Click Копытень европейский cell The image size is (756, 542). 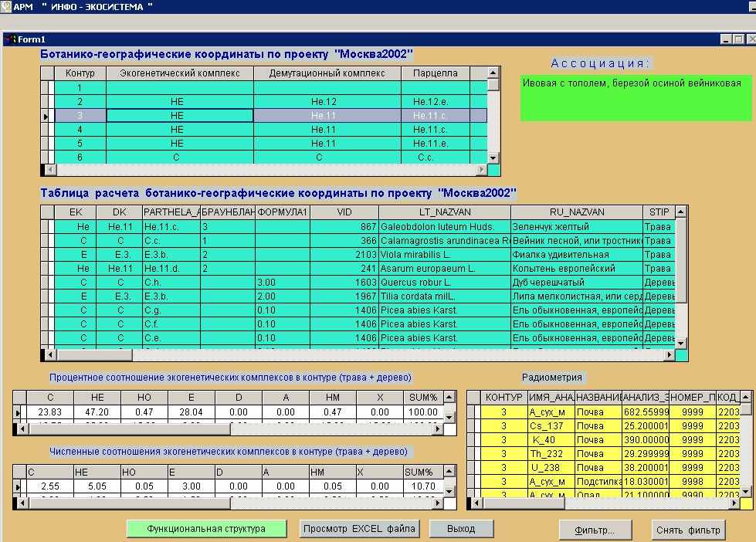coord(577,269)
